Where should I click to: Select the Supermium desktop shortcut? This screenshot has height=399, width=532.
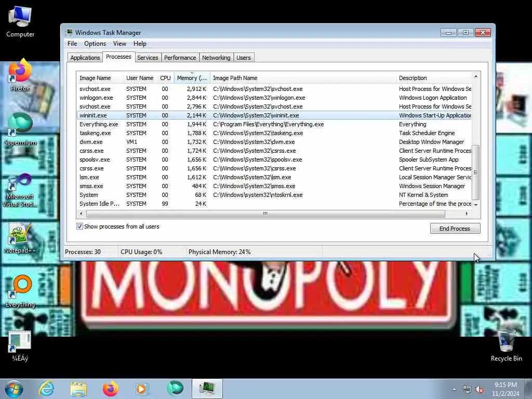(20, 129)
